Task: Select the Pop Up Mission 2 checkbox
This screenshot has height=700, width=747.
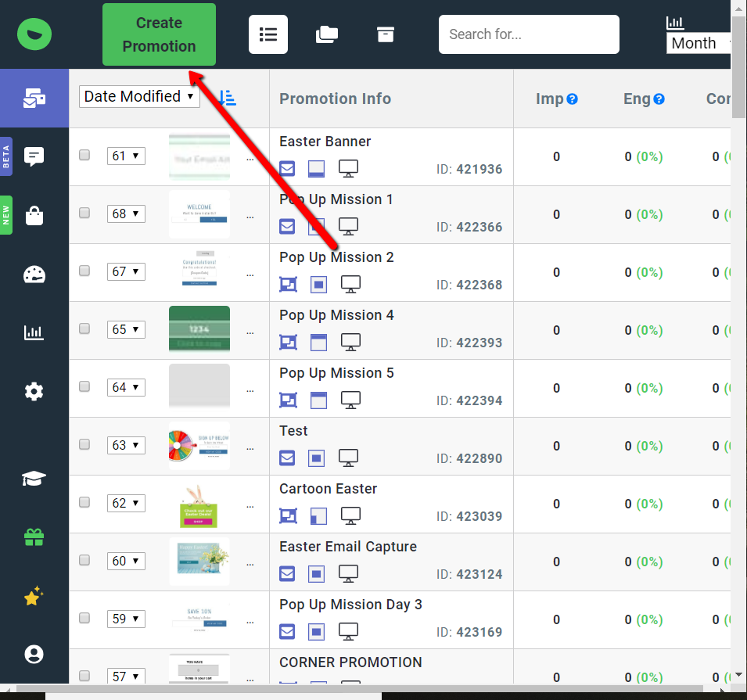Action: click(84, 271)
